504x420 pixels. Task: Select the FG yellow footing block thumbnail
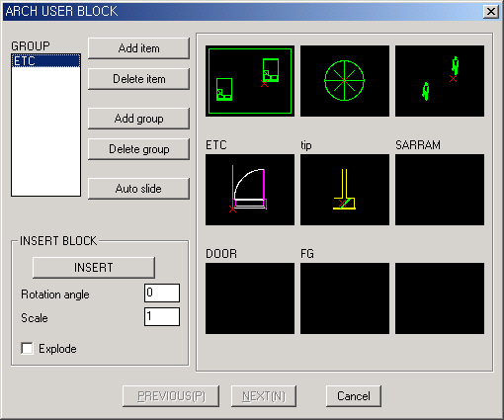click(345, 190)
